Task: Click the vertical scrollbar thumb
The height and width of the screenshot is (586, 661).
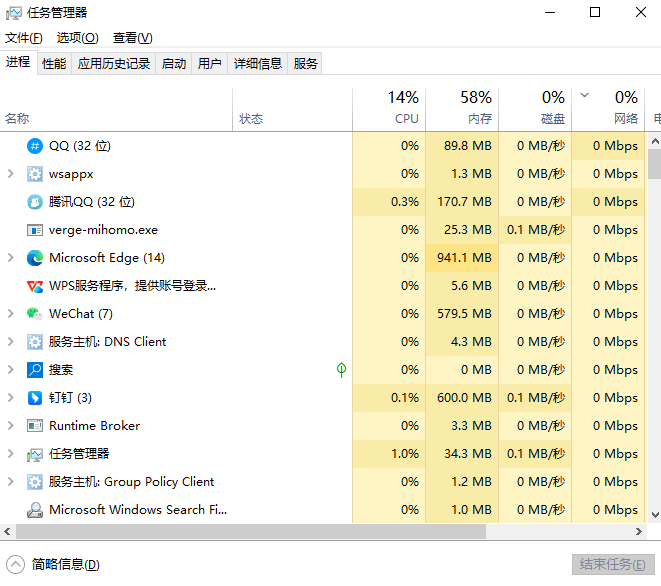Action: click(x=655, y=164)
